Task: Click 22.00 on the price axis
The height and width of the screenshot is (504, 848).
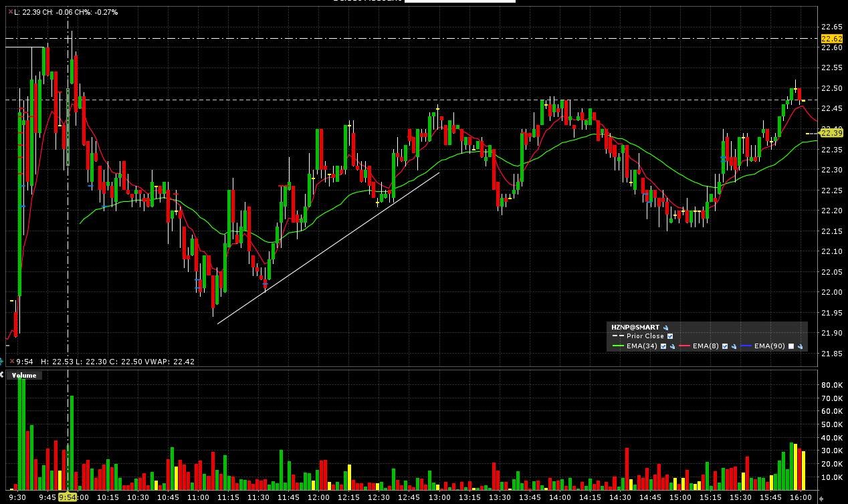Action: coord(831,292)
